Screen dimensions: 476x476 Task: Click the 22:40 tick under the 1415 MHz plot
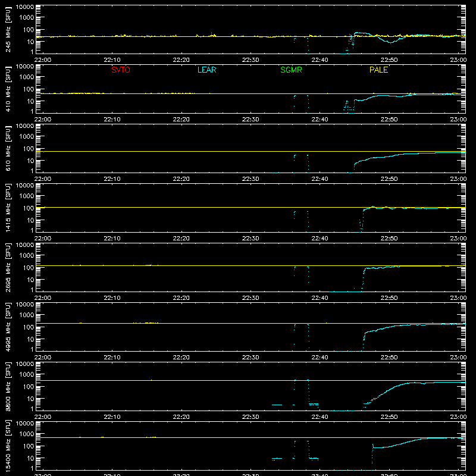tap(320, 239)
